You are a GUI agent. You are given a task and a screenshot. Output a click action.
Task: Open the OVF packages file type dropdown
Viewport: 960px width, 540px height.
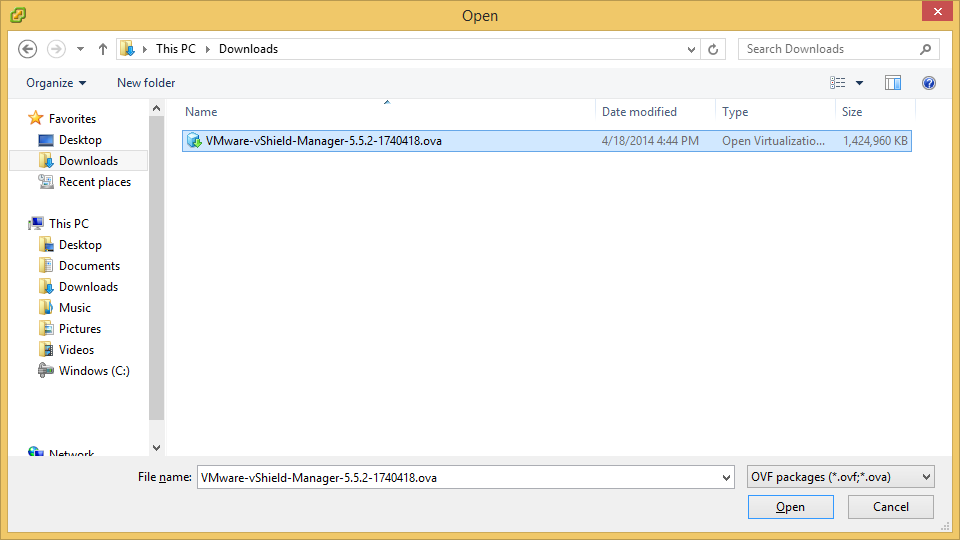841,477
